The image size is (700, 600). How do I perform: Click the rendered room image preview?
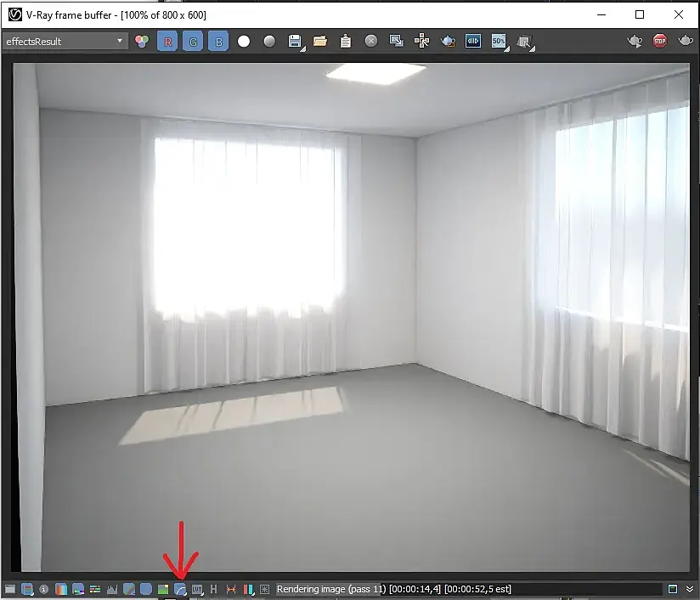coord(352,317)
